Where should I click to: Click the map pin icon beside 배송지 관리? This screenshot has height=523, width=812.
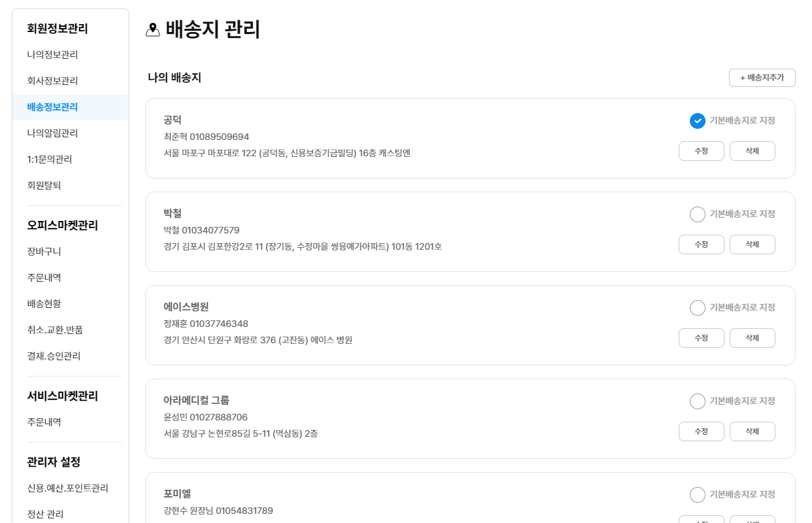point(153,30)
